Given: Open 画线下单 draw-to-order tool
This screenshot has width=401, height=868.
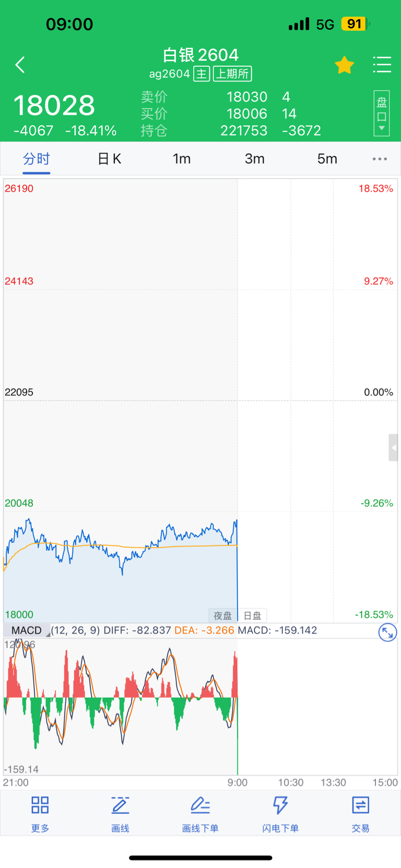Looking at the screenshot, I should 200,813.
